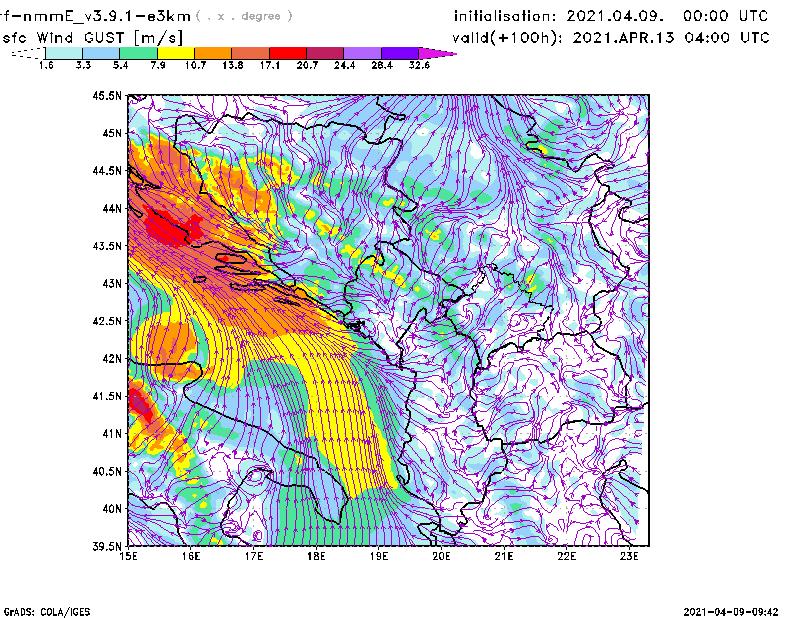Click the valid(+100h) timestamp text
800x618 pixels.
(x=612, y=37)
